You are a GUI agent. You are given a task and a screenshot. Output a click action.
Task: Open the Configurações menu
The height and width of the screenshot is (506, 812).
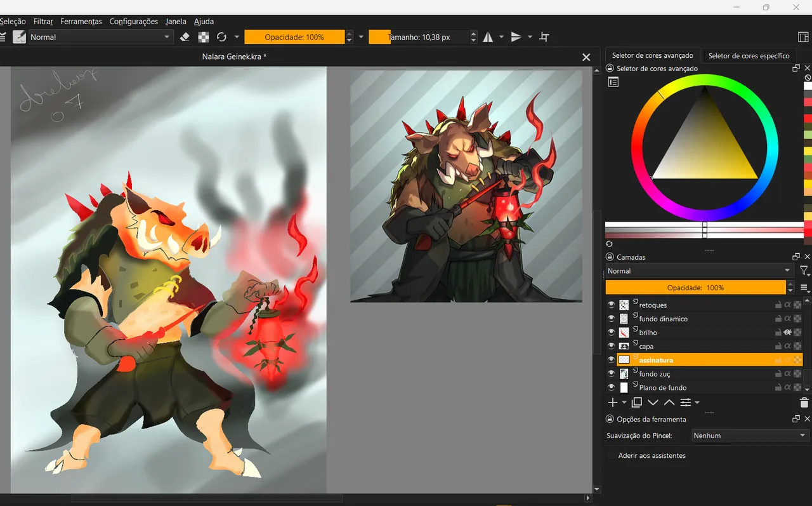133,22
